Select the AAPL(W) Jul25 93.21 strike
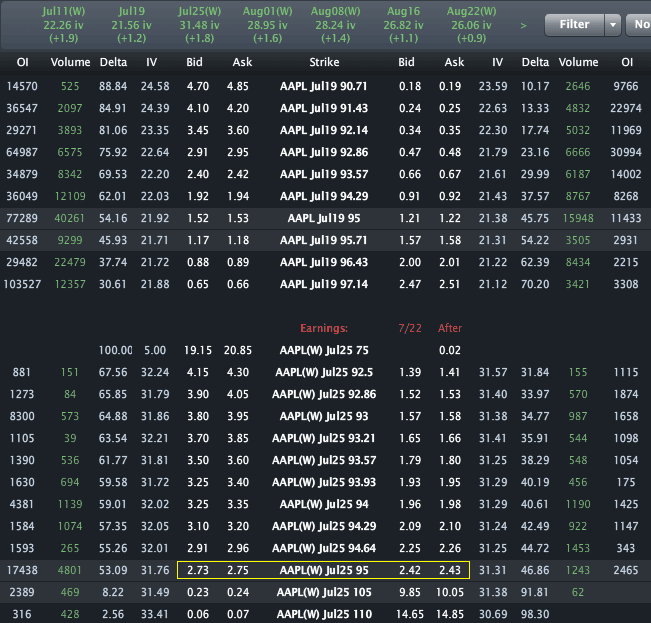This screenshot has width=651, height=623. pyautogui.click(x=324, y=438)
